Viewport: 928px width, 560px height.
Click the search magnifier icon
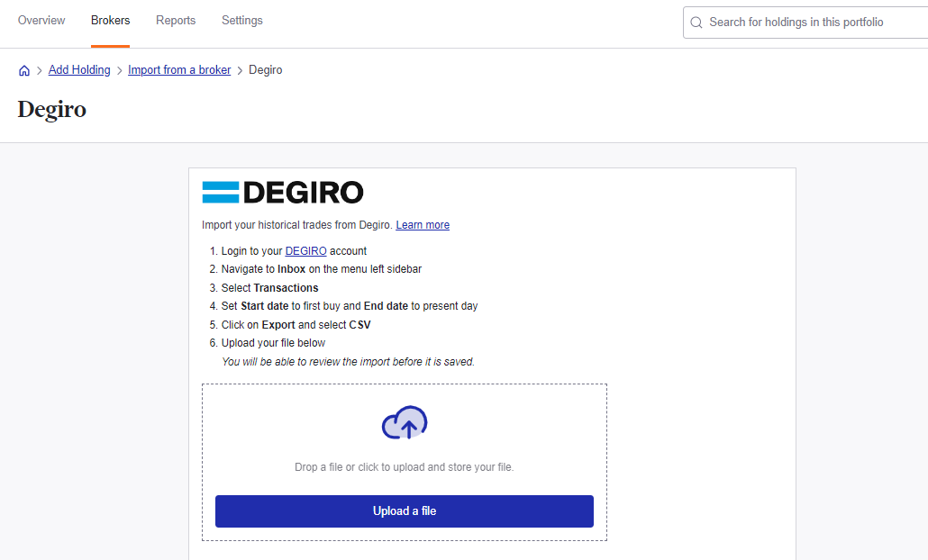pyautogui.click(x=696, y=22)
